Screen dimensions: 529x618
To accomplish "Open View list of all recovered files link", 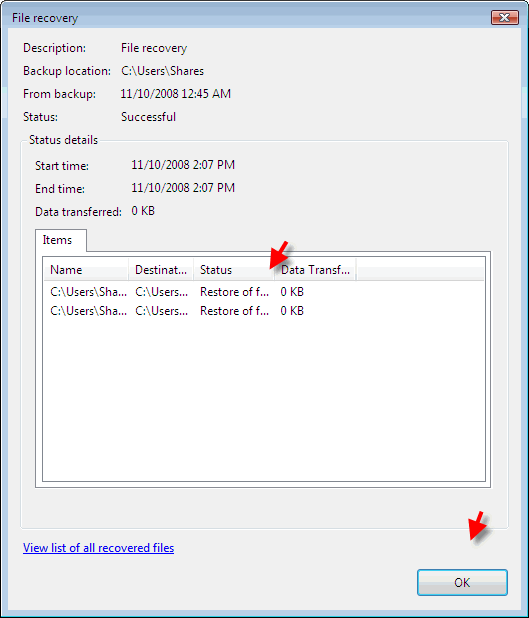I will click(x=98, y=548).
